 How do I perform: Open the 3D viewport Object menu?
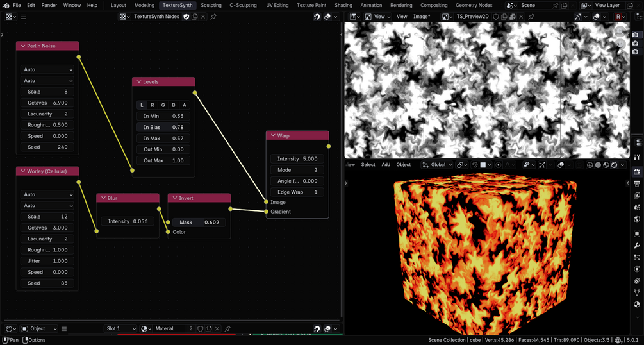(403, 164)
